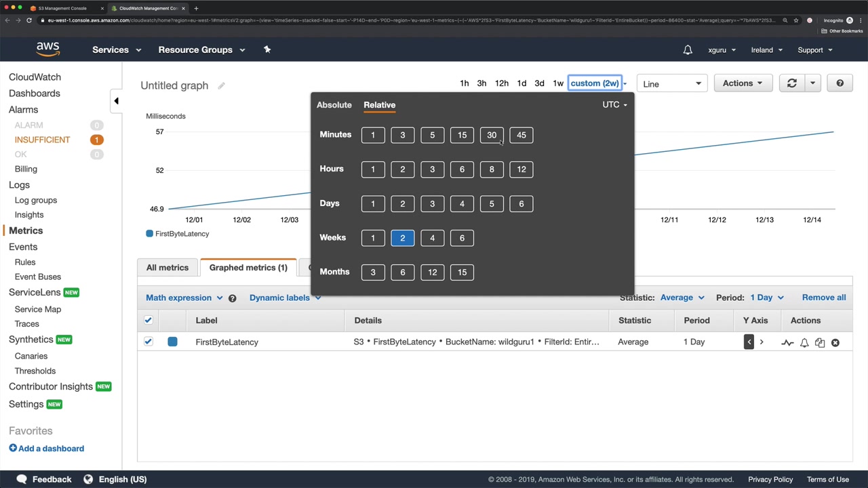Set the time range to 1w
Screen dimensions: 868x488
coord(558,83)
